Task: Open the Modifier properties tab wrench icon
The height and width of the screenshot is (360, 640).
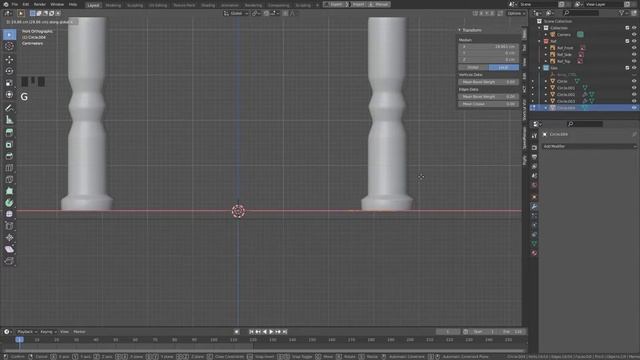Action: point(534,207)
